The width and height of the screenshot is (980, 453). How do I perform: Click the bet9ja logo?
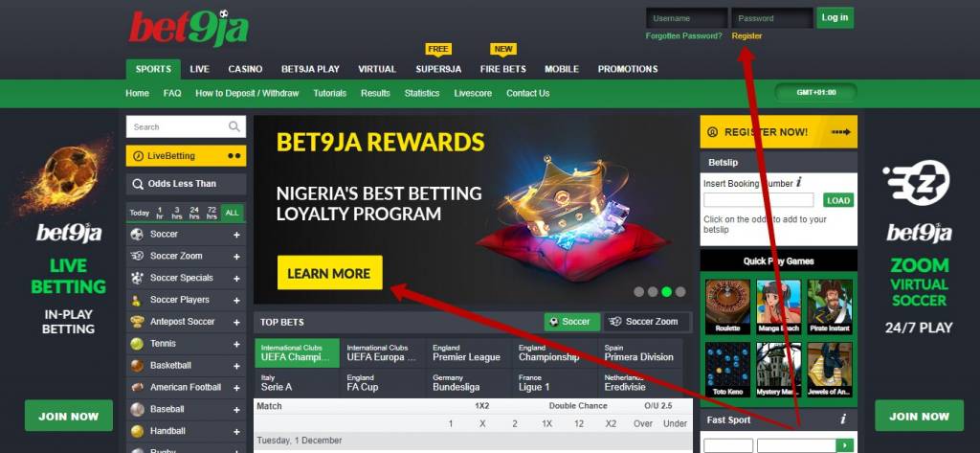(x=189, y=28)
